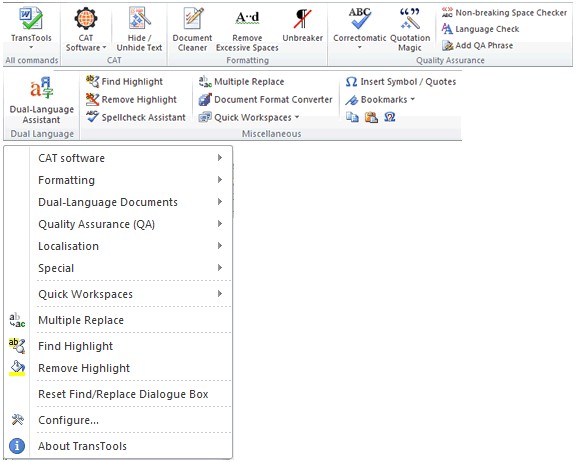Image resolution: width=578 pixels, height=462 pixels.
Task: Open the Localisation menu entry
Action: coord(118,246)
